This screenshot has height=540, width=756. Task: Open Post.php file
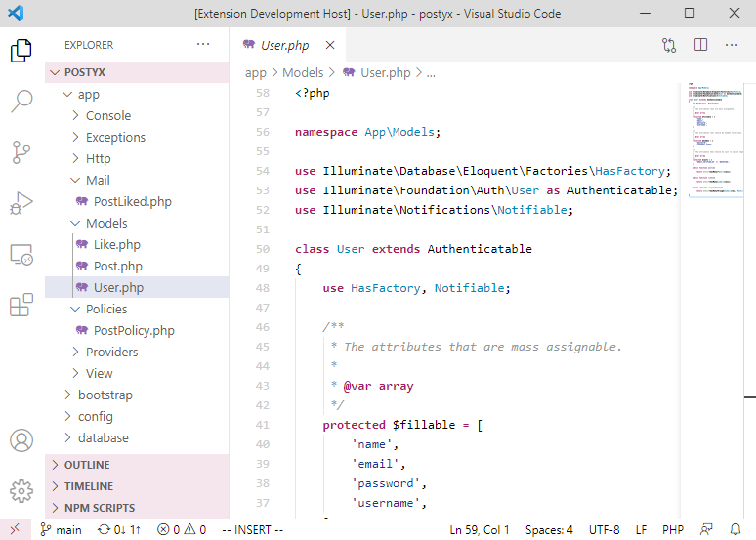[x=137, y=266]
